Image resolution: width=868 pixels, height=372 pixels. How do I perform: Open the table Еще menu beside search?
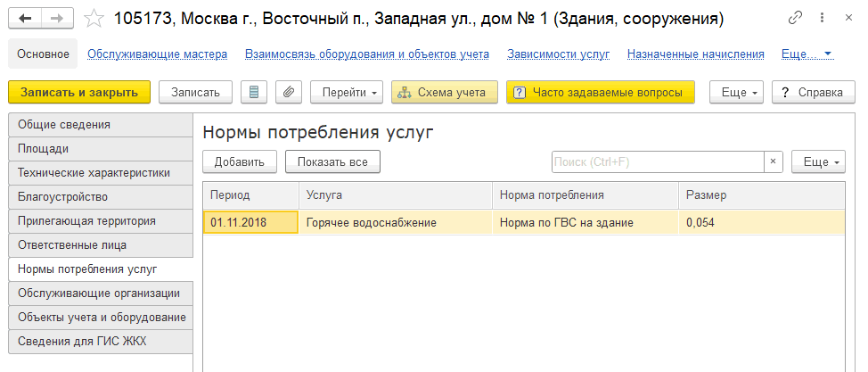click(819, 161)
